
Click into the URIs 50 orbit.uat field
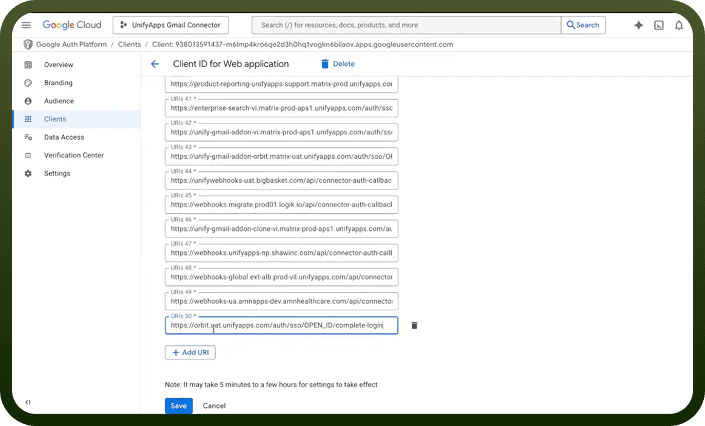281,325
